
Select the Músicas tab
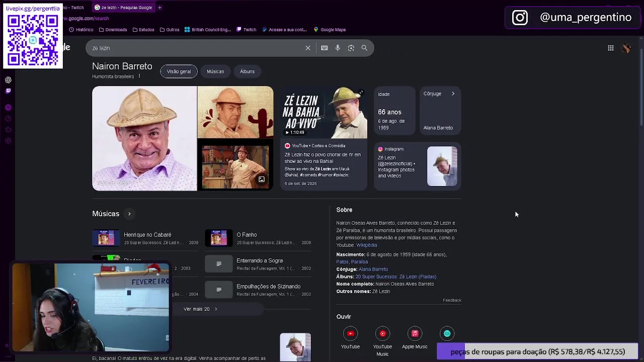coord(215,71)
